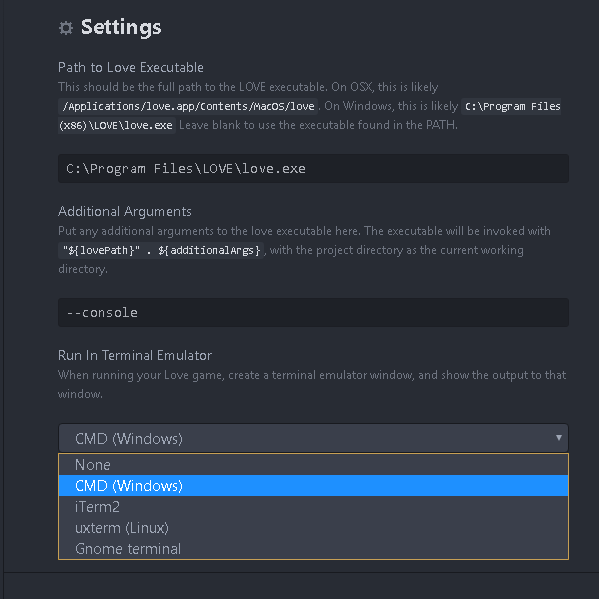599x599 pixels.
Task: Click the /Applications/love.app/Contents/MacOS/love code snippet
Action: coord(188,106)
